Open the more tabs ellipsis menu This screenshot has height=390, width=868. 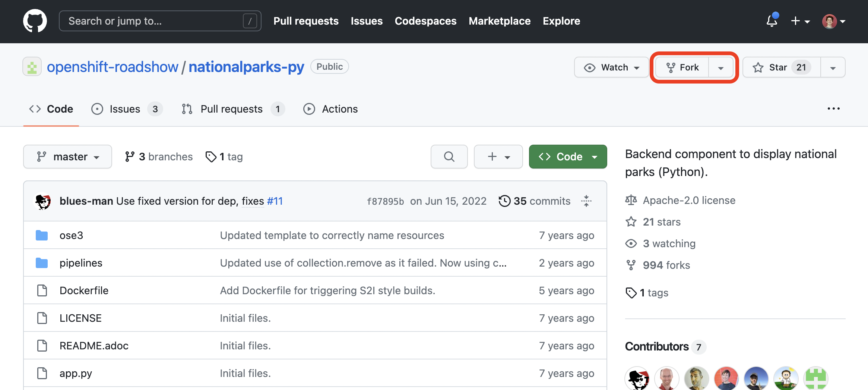tap(833, 108)
